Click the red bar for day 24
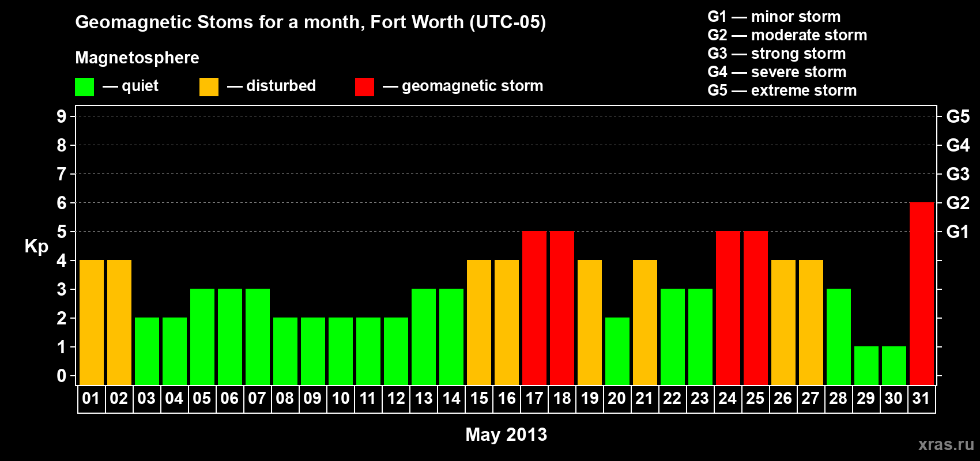Image resolution: width=980 pixels, height=461 pixels. tap(728, 308)
